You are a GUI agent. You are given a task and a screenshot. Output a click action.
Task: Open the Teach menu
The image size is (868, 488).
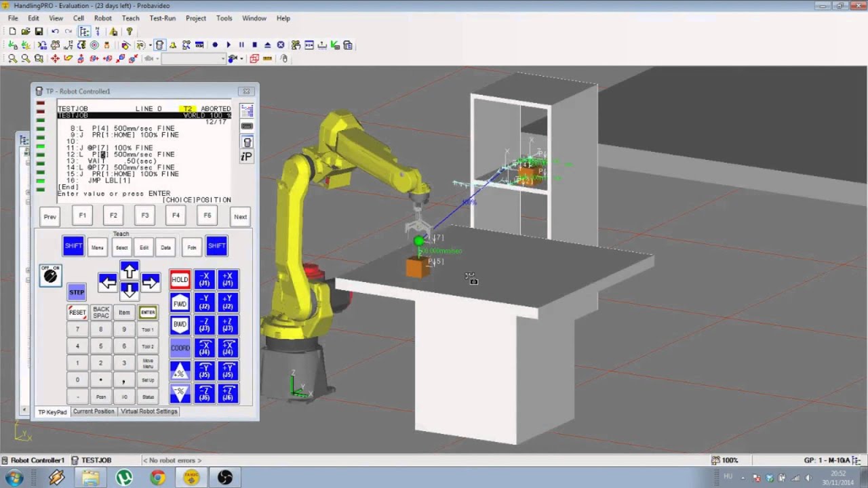(131, 18)
